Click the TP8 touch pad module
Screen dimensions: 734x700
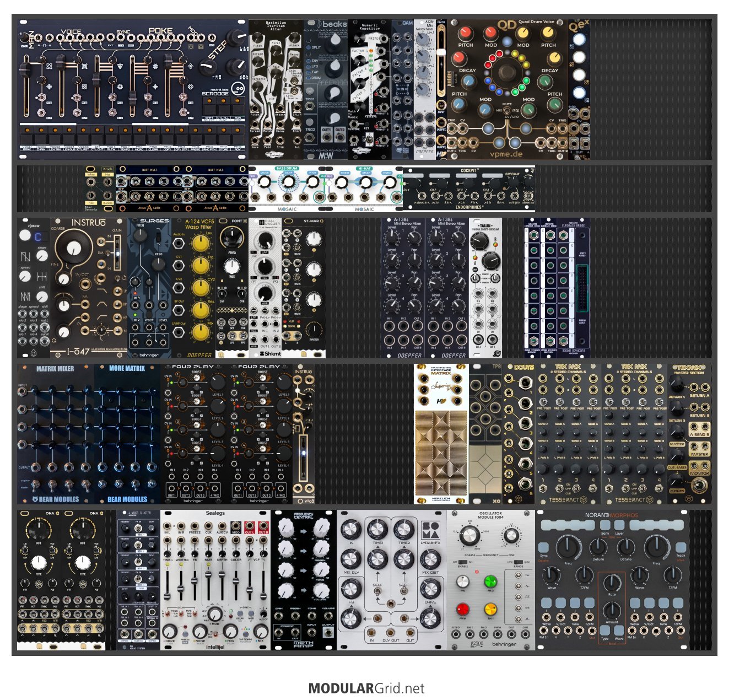pos(485,434)
